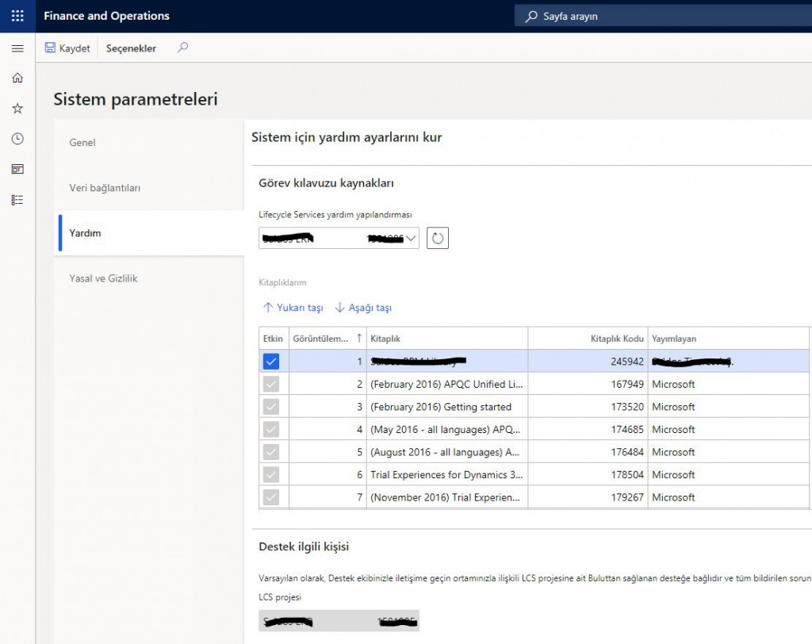Image resolution: width=812 pixels, height=644 pixels.
Task: Toggle Etkin checkbox for library 179267
Action: click(271, 497)
